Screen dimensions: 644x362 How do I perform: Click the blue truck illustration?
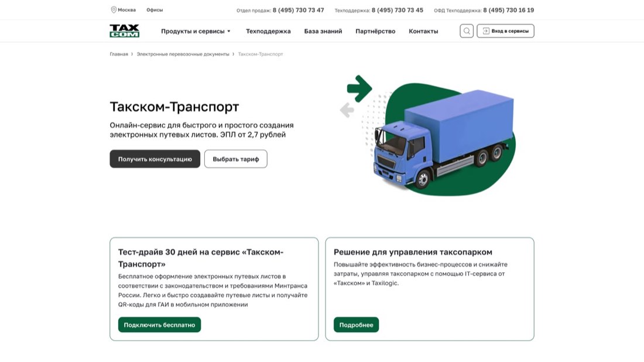pos(444,140)
